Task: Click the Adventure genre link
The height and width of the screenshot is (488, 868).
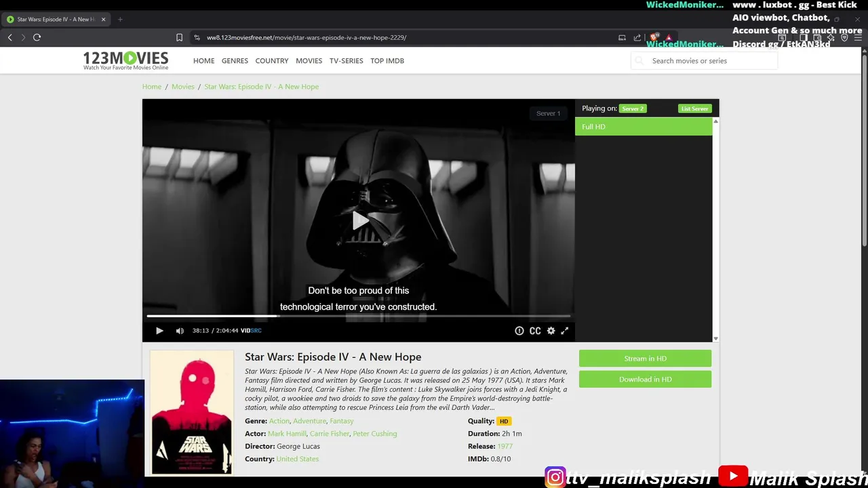Action: tap(310, 421)
